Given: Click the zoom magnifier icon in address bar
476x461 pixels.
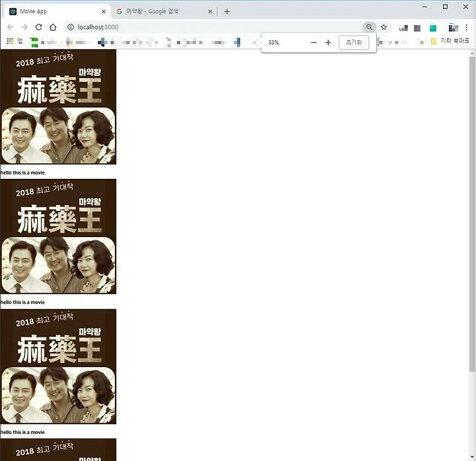Looking at the screenshot, I should (369, 27).
